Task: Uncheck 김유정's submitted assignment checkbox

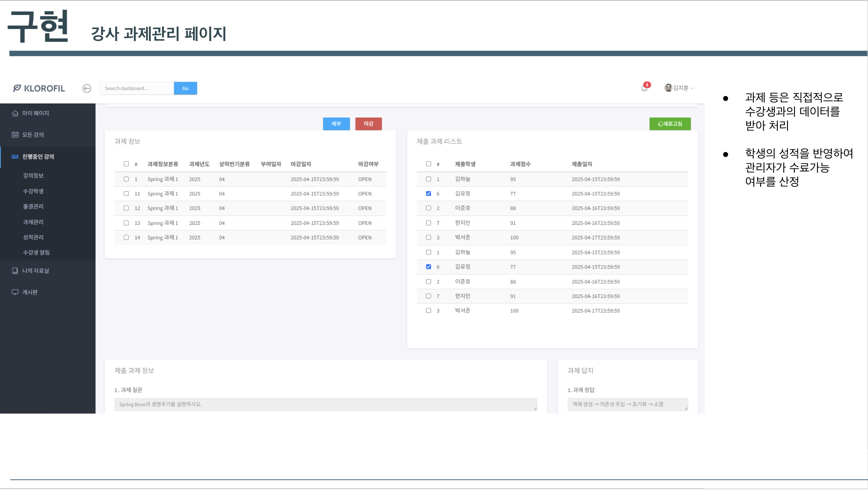Action: click(428, 193)
